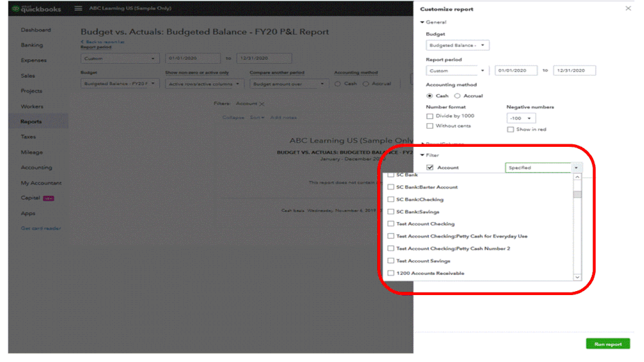Viewport: 644px width, 362px height.
Task: Enable the Without cents option
Action: [429, 126]
